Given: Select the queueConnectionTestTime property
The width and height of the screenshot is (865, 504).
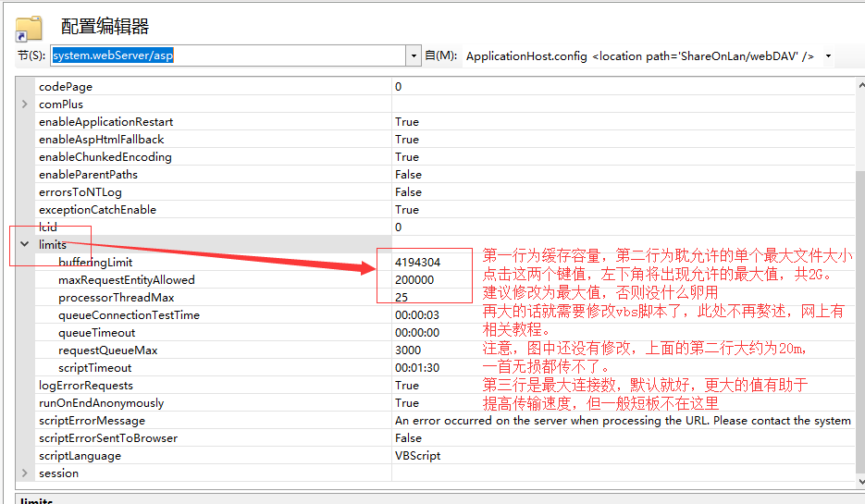Looking at the screenshot, I should click(130, 315).
